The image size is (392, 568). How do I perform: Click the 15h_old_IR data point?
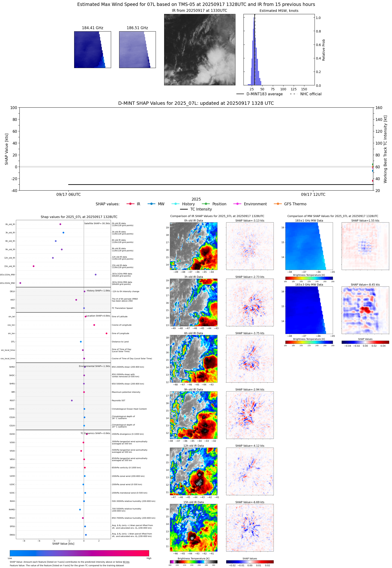(34, 266)
